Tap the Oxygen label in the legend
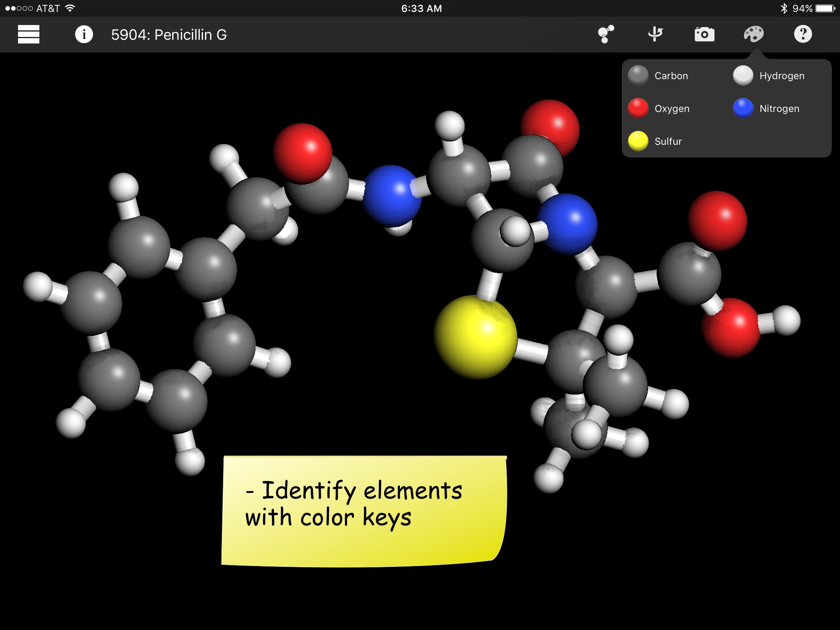Screen dimensions: 840x630 pyautogui.click(x=672, y=109)
